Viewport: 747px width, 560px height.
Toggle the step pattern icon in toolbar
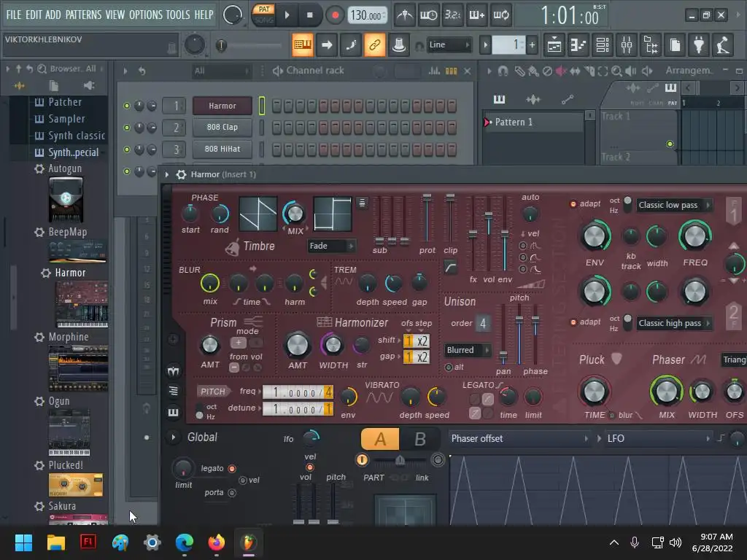coord(303,44)
